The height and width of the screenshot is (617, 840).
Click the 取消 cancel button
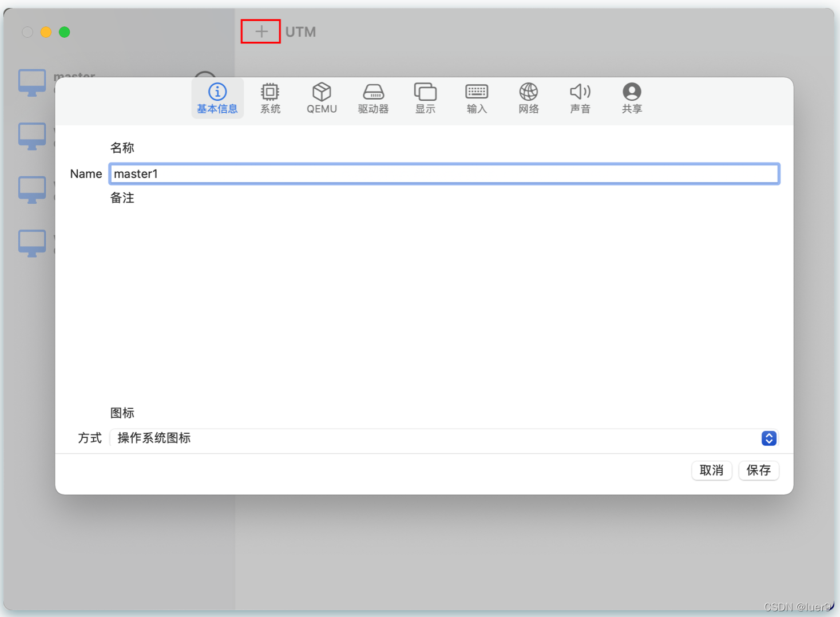[711, 470]
